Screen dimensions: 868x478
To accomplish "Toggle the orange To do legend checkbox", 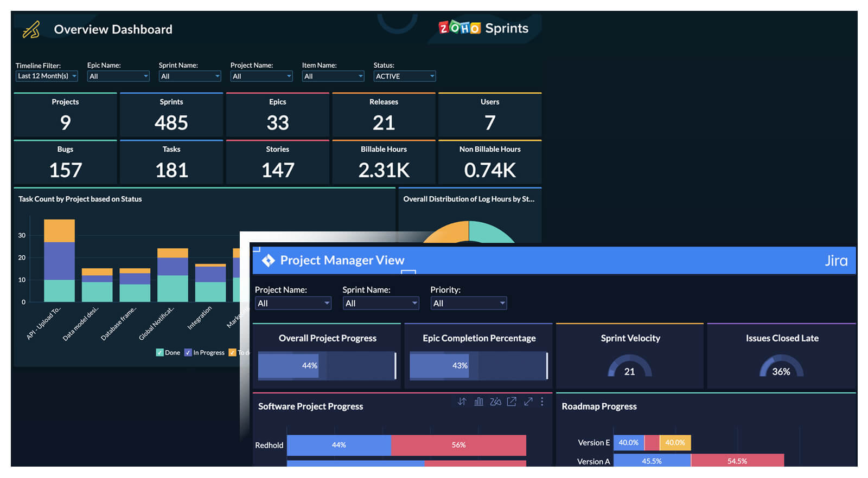I will (x=232, y=353).
